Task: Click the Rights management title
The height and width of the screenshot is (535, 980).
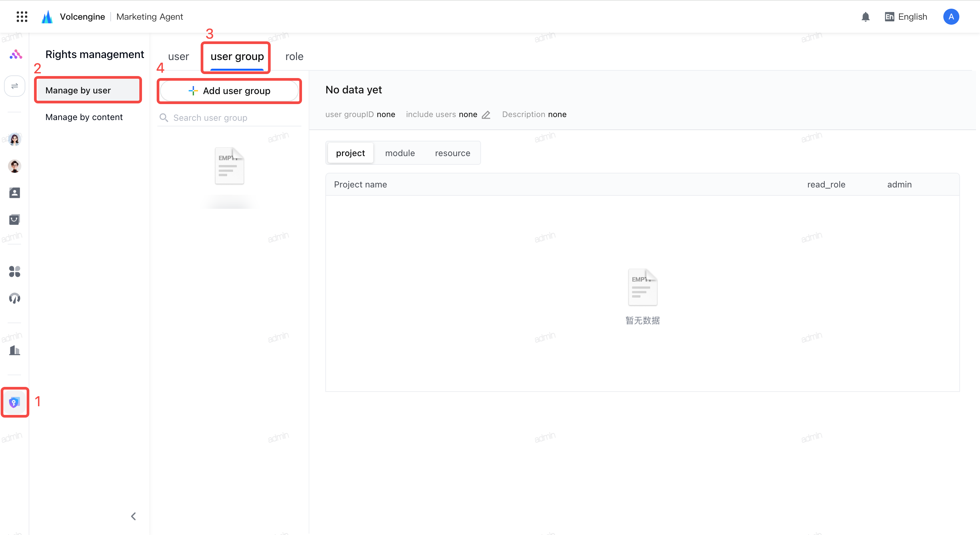Action: click(95, 54)
